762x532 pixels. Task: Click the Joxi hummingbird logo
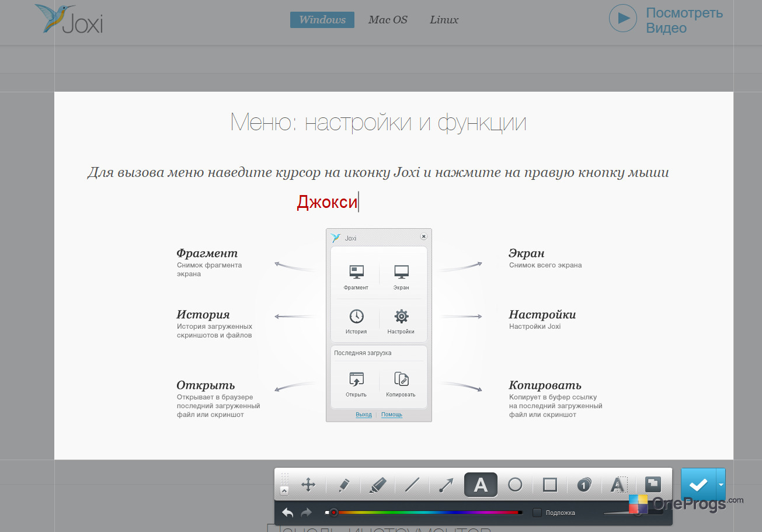tap(69, 19)
